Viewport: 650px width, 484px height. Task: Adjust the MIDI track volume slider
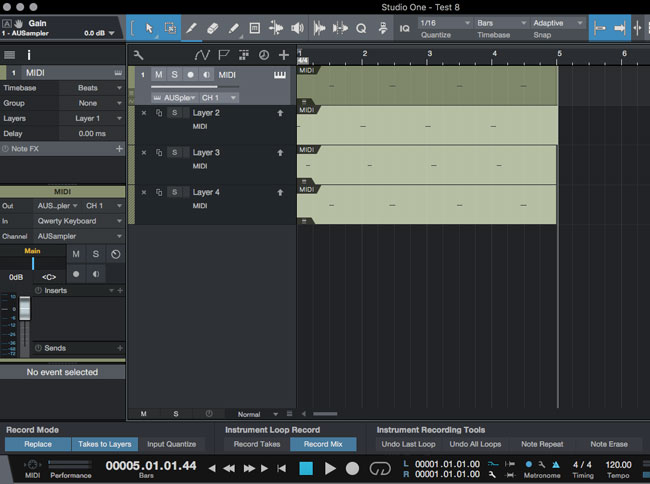[195, 87]
